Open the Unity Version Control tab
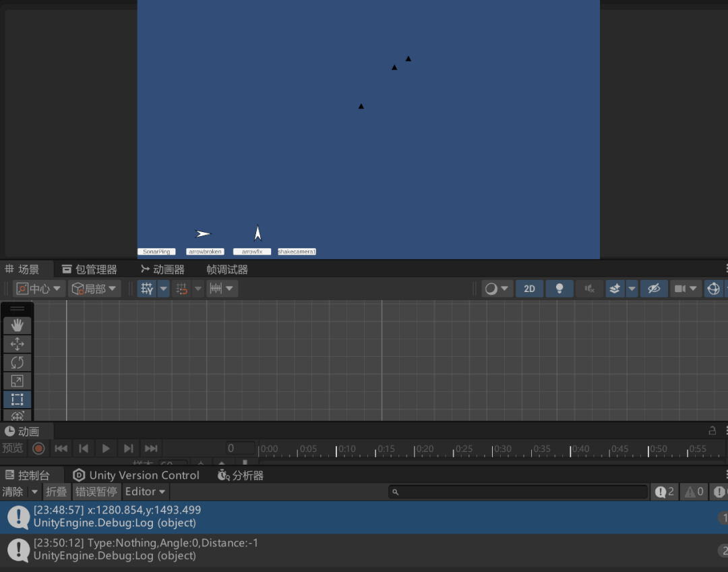Viewport: 728px width, 572px height. 136,475
